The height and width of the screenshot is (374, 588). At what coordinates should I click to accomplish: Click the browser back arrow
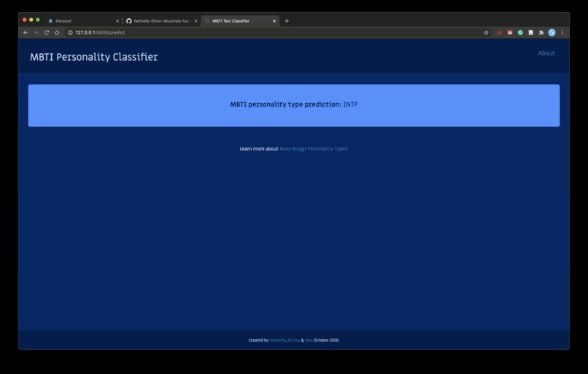26,33
